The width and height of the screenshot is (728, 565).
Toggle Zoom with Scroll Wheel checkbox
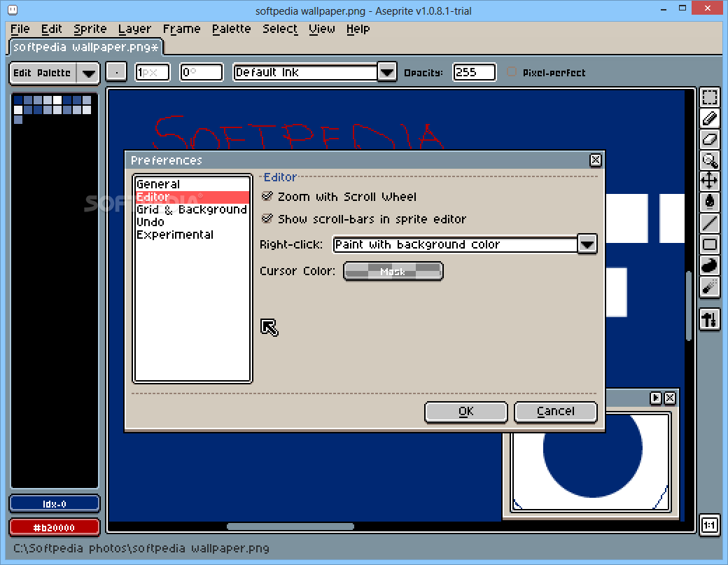[267, 196]
